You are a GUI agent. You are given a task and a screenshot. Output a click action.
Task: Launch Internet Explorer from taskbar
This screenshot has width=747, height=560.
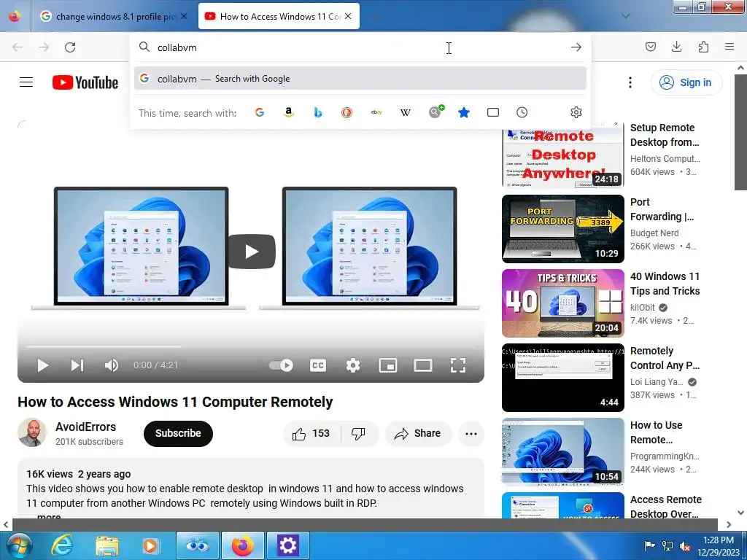point(62,545)
